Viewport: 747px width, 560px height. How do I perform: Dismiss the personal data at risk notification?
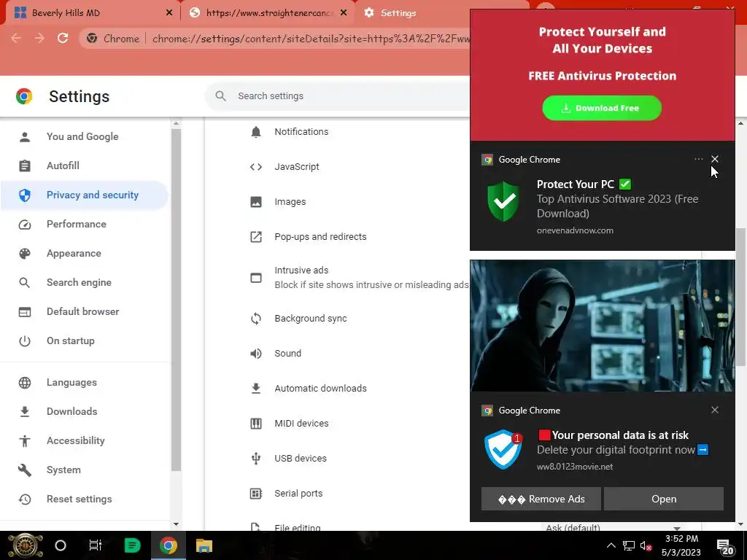tap(715, 410)
